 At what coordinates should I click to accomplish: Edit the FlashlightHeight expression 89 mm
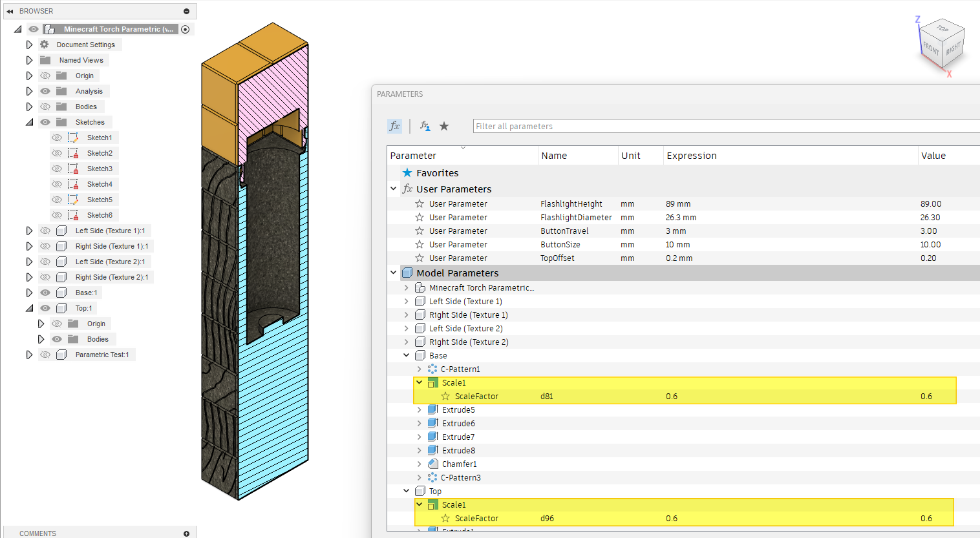[678, 203]
